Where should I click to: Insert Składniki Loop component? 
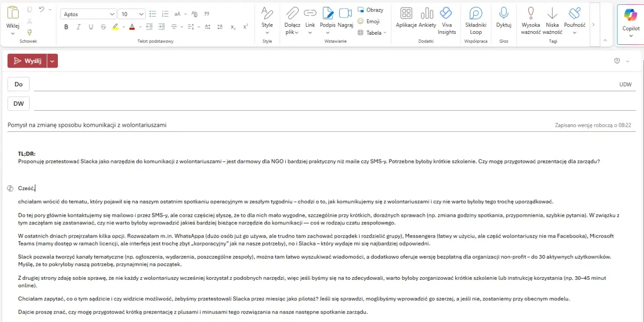pos(476,21)
